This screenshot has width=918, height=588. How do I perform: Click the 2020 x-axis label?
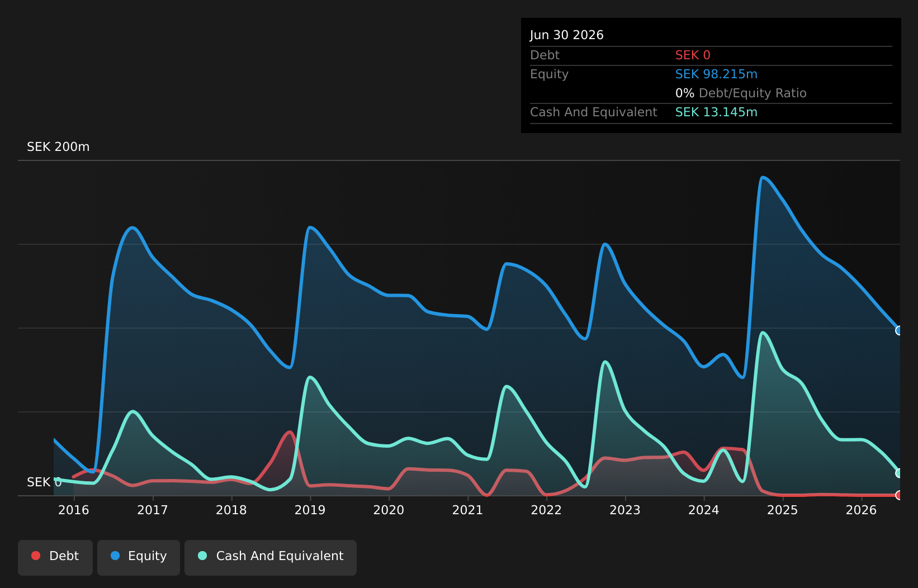click(389, 510)
